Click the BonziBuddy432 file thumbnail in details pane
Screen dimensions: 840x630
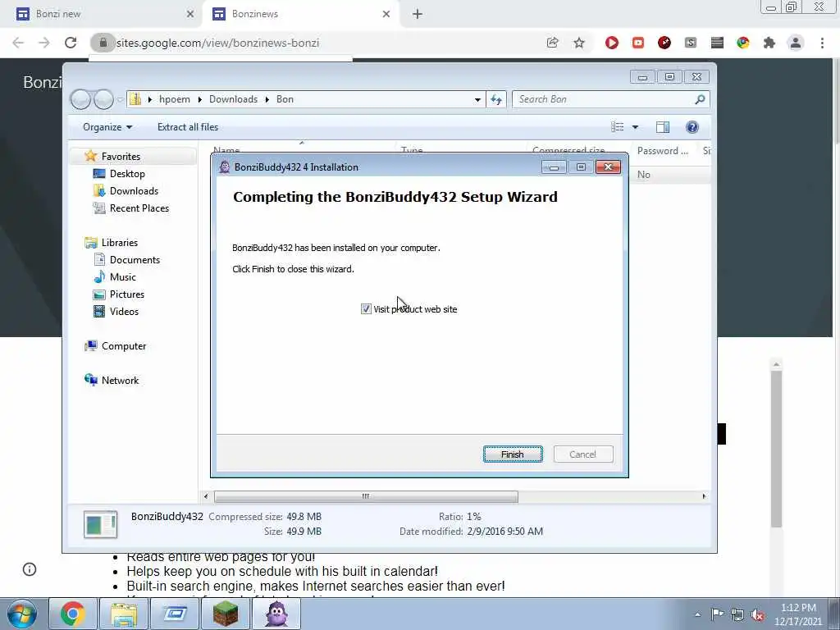coord(100,524)
